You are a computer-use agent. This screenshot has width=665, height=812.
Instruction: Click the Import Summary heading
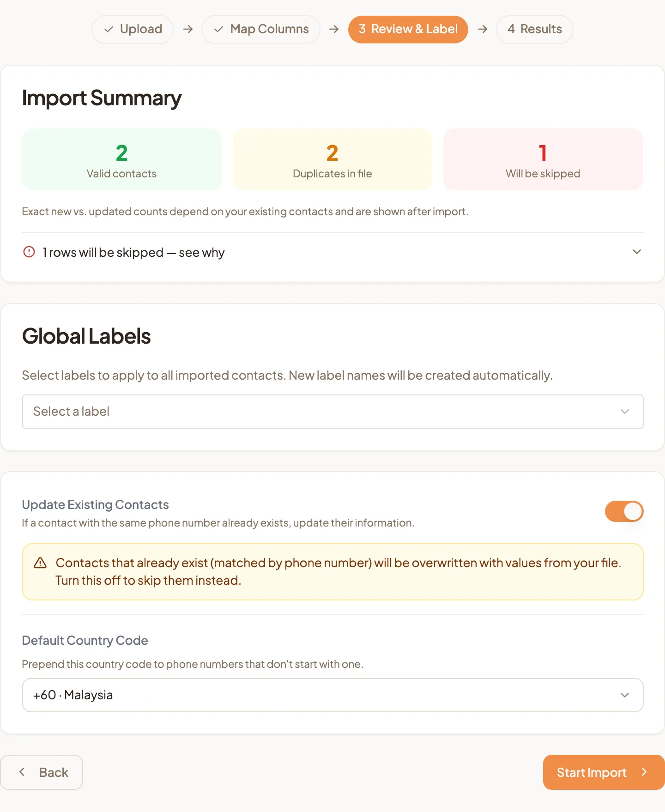tap(102, 98)
